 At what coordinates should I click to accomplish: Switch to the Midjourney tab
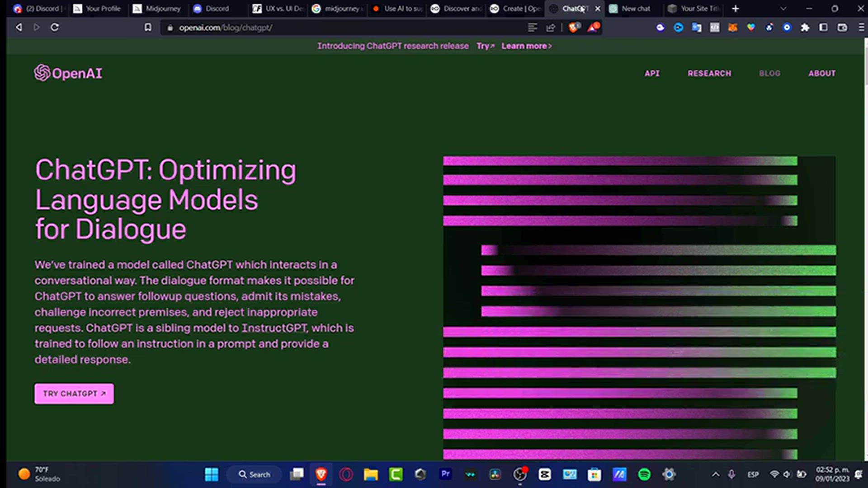pyautogui.click(x=157, y=9)
